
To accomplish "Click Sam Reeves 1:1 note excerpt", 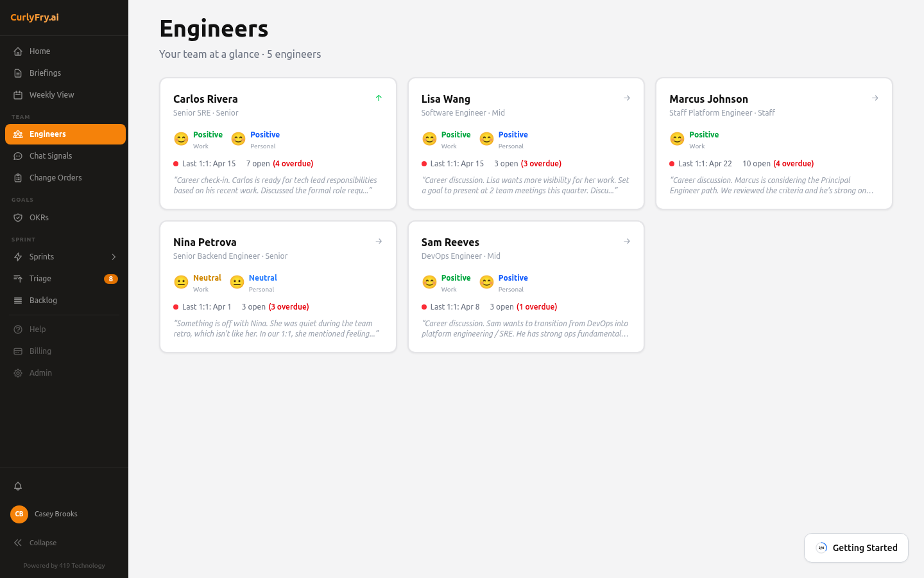I will tap(525, 329).
